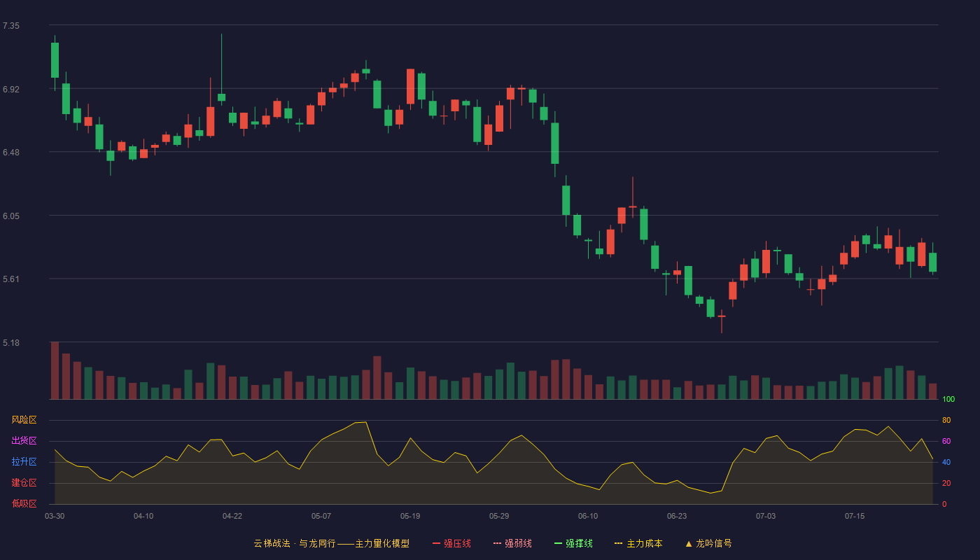The height and width of the screenshot is (560, 980).
Task: Toggle the 强弱线 legend series
Action: 512,543
